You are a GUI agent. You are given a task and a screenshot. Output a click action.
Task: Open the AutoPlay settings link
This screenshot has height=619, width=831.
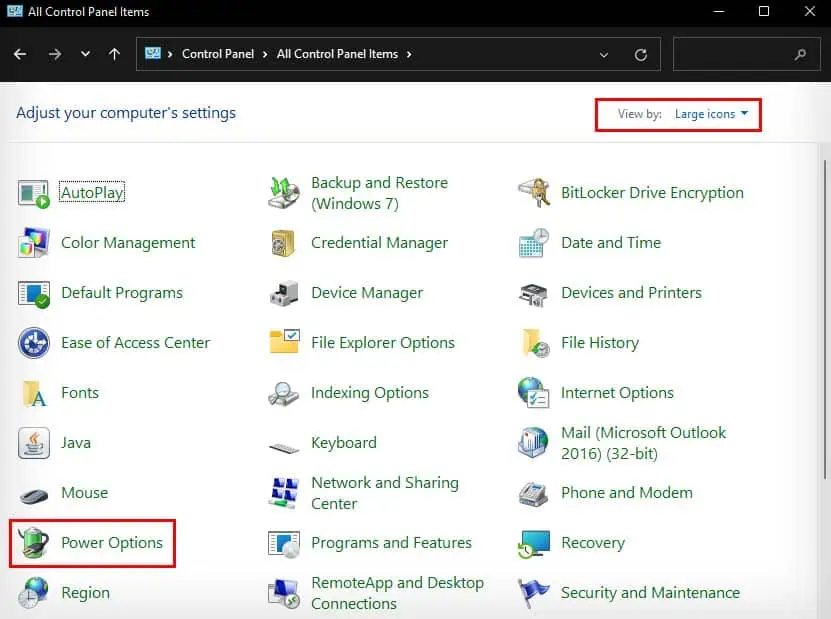pos(92,192)
